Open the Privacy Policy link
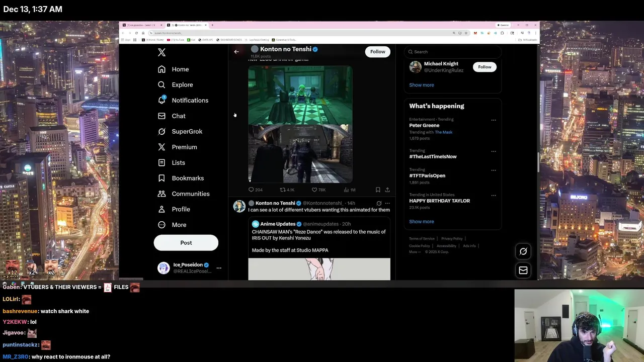The height and width of the screenshot is (362, 644). click(x=452, y=239)
